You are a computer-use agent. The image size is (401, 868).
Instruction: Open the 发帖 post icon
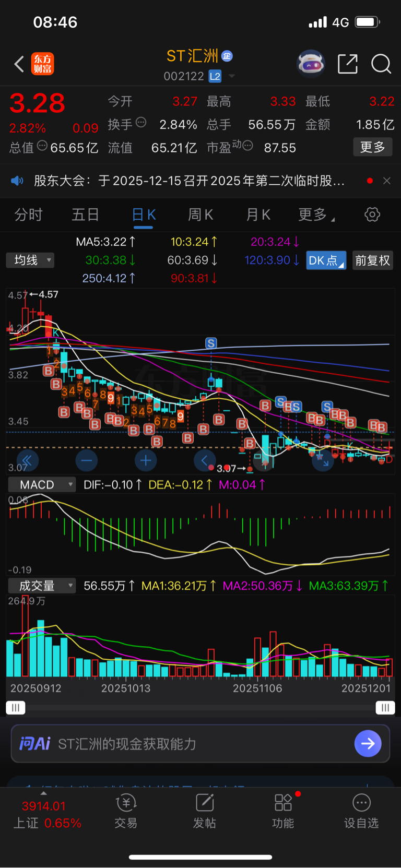(205, 812)
